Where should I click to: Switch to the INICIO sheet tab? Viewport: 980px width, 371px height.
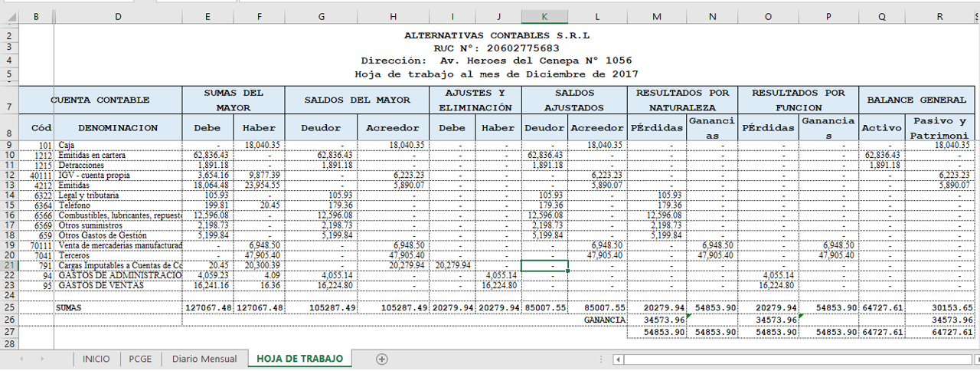(96, 359)
